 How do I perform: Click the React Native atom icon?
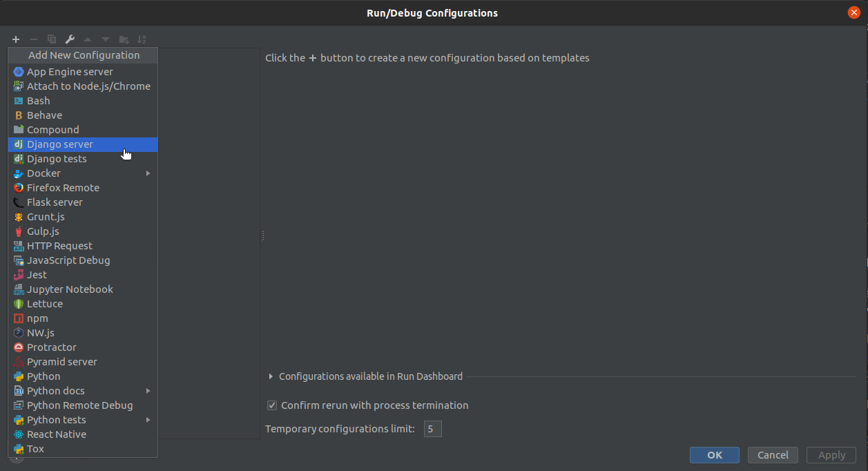(19, 434)
